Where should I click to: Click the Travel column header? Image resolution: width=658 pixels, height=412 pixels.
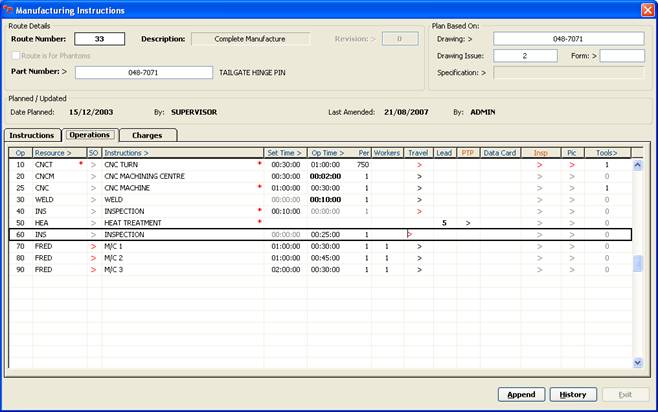coord(418,153)
